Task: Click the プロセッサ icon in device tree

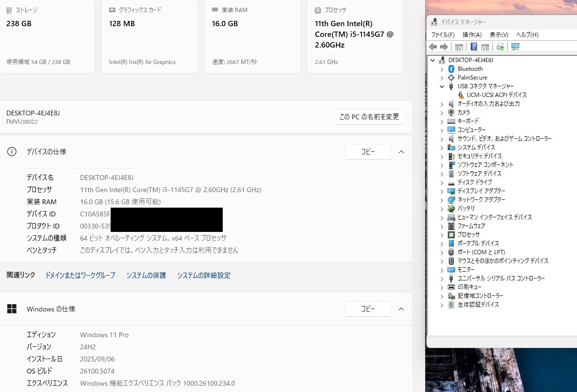Action: [x=451, y=235]
